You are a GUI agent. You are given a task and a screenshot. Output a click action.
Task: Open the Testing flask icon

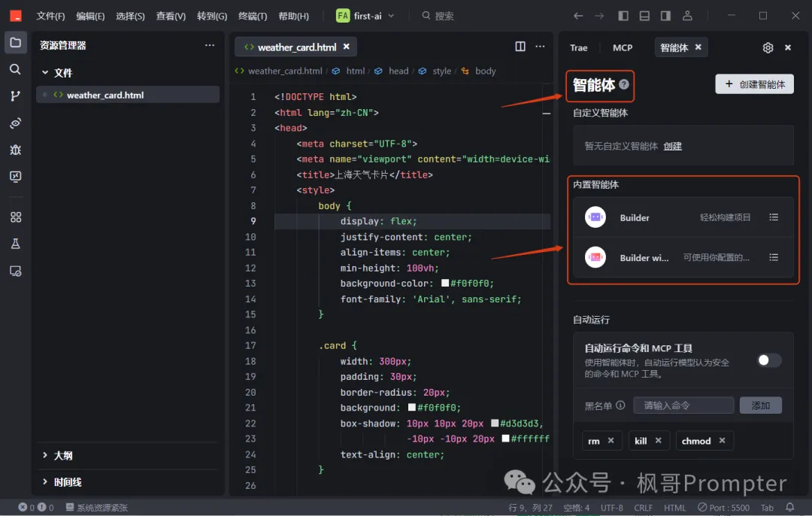coord(15,244)
